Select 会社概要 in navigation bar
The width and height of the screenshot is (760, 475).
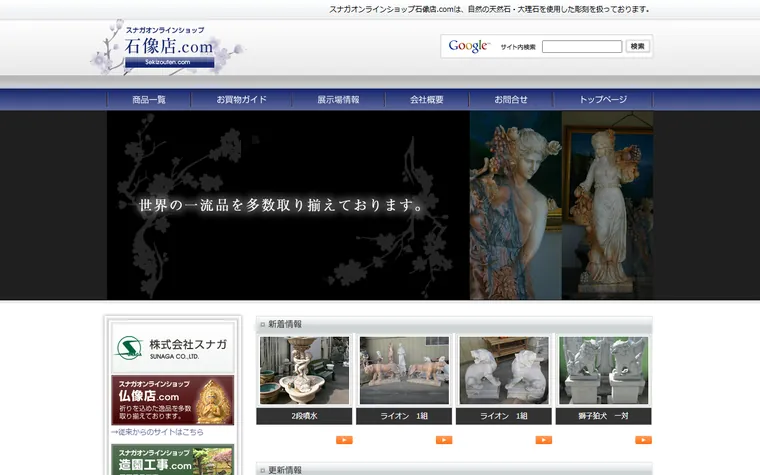coord(427,99)
